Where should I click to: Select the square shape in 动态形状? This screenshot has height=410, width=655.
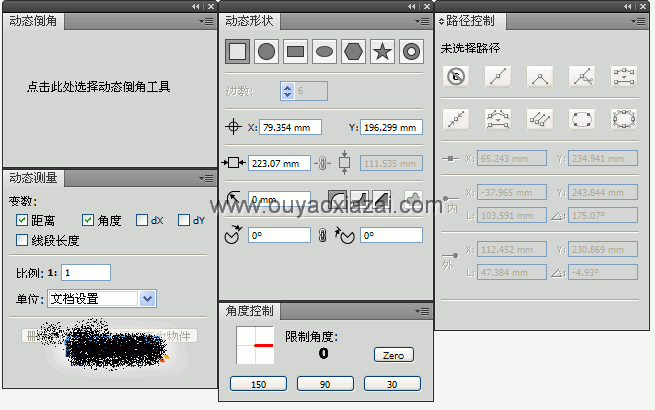coord(237,52)
